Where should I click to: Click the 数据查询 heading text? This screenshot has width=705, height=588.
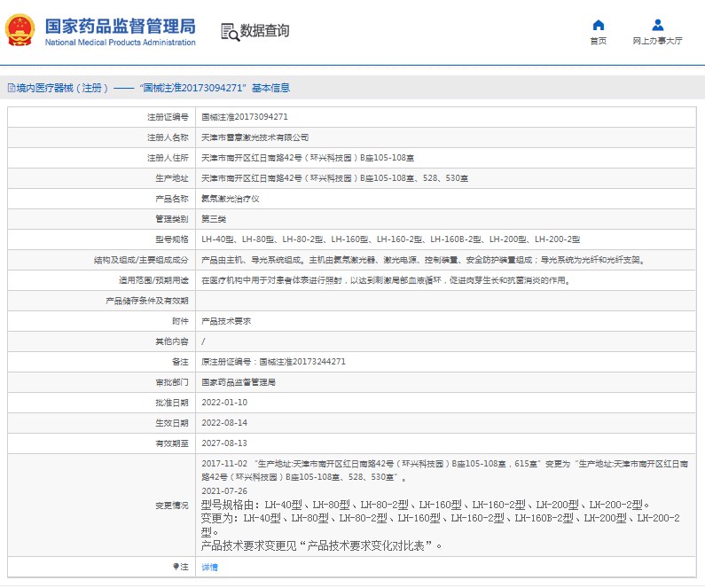(x=264, y=31)
